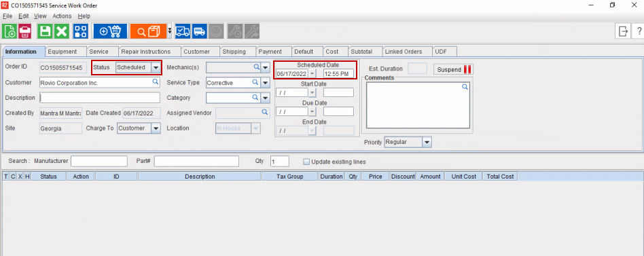This screenshot has height=256, width=644.
Task: Click the Manufacturer search field
Action: (99, 161)
